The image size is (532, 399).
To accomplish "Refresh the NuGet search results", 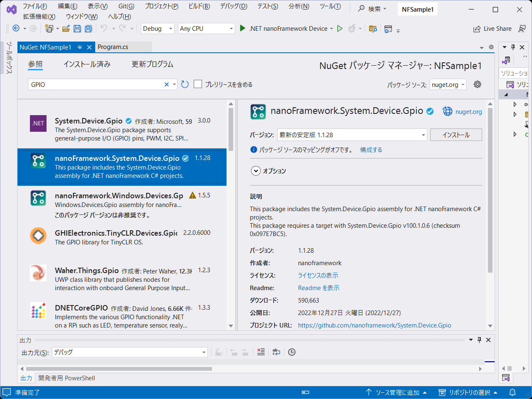I will coord(185,84).
